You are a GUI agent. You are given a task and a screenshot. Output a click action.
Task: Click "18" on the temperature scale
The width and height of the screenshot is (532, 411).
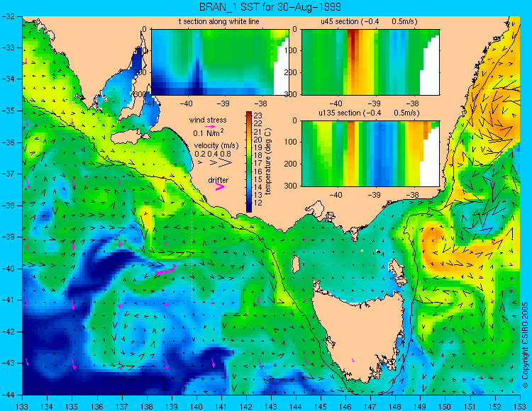click(x=257, y=155)
